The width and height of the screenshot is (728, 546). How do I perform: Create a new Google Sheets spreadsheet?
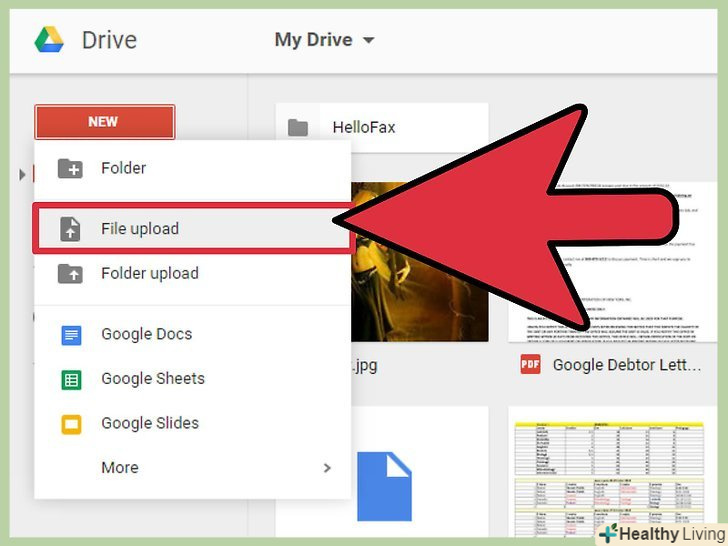pos(192,379)
